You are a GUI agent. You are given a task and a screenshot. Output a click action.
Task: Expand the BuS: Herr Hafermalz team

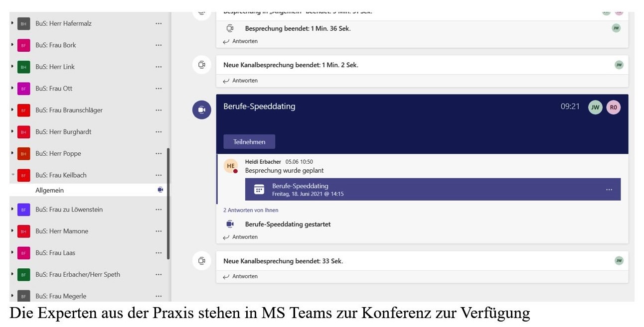click(x=12, y=23)
